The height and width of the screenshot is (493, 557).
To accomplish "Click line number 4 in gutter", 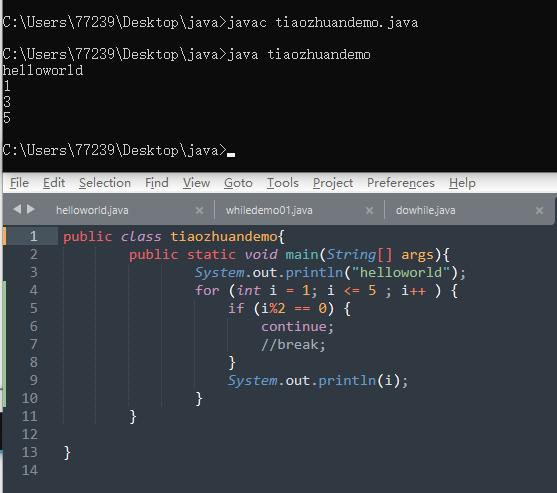I will pyautogui.click(x=33, y=290).
